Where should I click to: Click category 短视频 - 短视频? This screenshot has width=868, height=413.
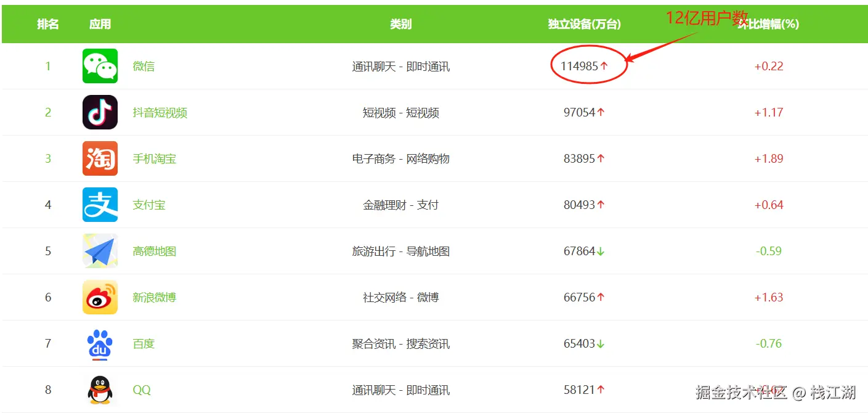coord(400,113)
